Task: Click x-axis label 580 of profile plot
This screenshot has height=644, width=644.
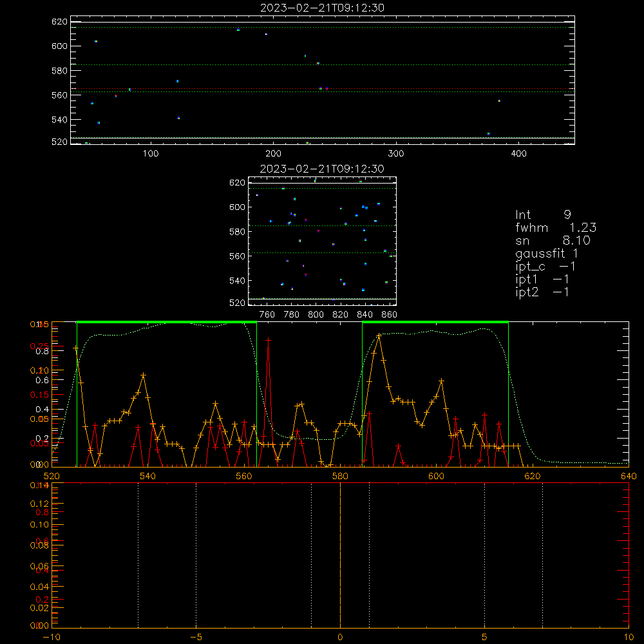Action: 340,476
